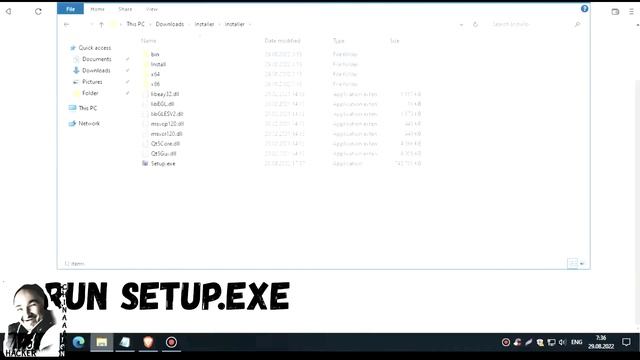
Task: Click the feather system tray icon
Action: 529,342
